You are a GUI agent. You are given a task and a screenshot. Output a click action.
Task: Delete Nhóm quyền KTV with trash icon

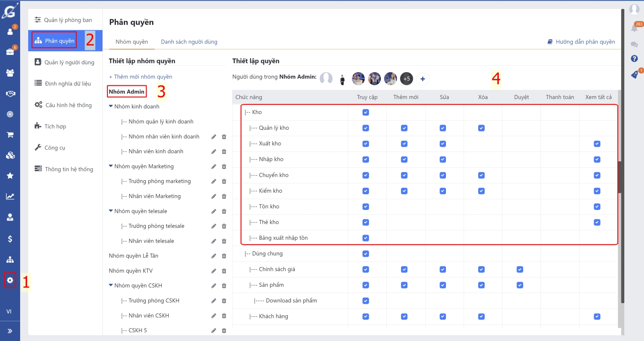click(x=224, y=271)
